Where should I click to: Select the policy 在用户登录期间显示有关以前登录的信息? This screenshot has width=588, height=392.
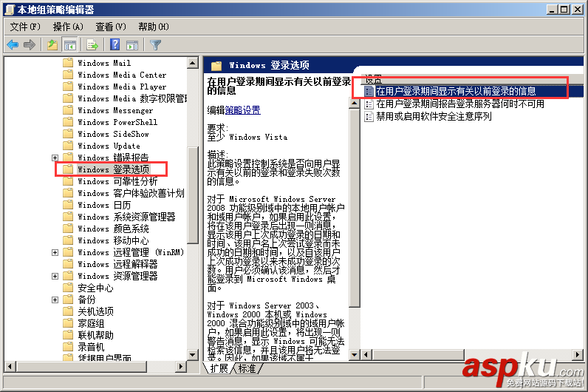456,91
